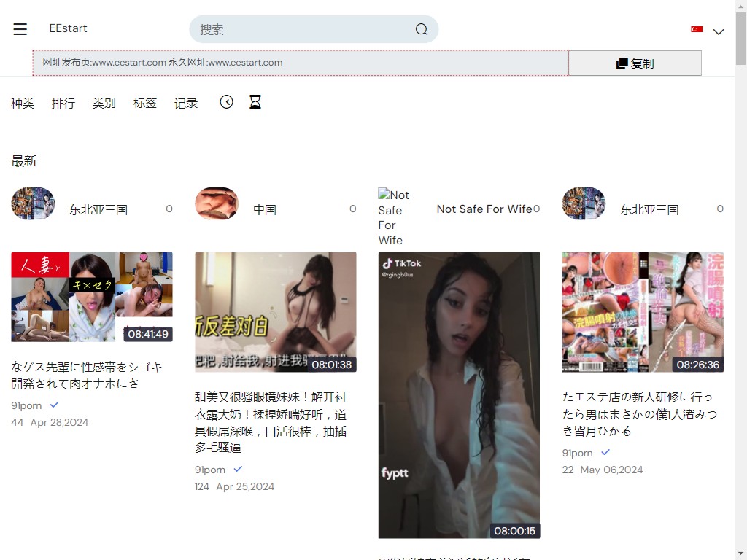Click the magnifier search icon
The width and height of the screenshot is (747, 560).
(422, 29)
